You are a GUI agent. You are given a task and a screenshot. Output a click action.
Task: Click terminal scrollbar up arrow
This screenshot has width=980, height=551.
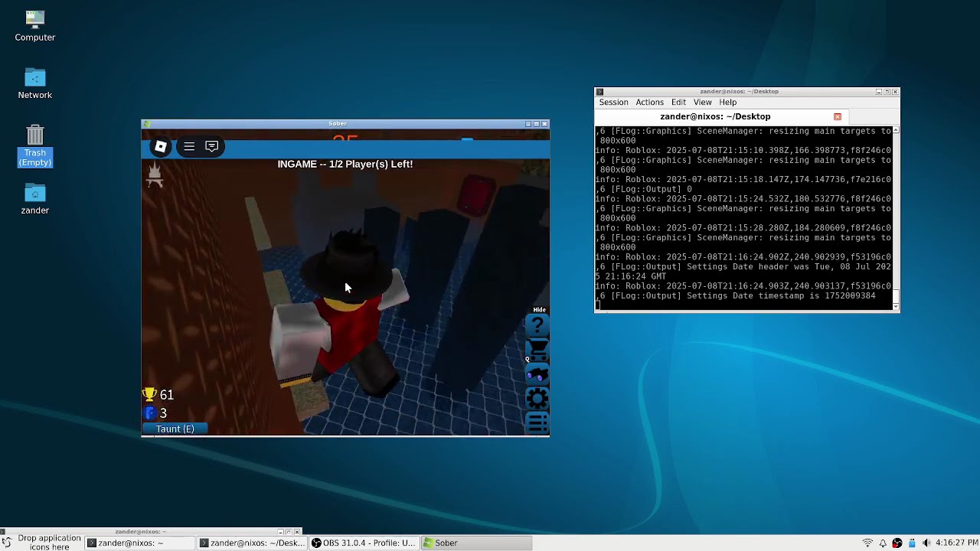click(896, 130)
